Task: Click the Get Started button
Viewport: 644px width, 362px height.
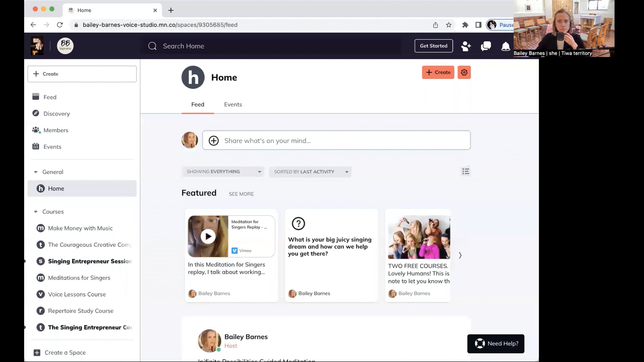Action: [x=433, y=46]
